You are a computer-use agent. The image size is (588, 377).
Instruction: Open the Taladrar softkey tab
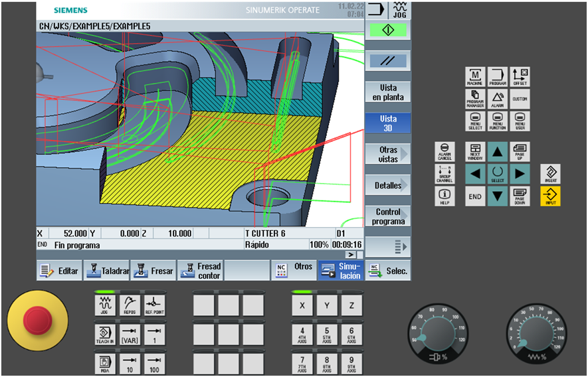pyautogui.click(x=106, y=271)
